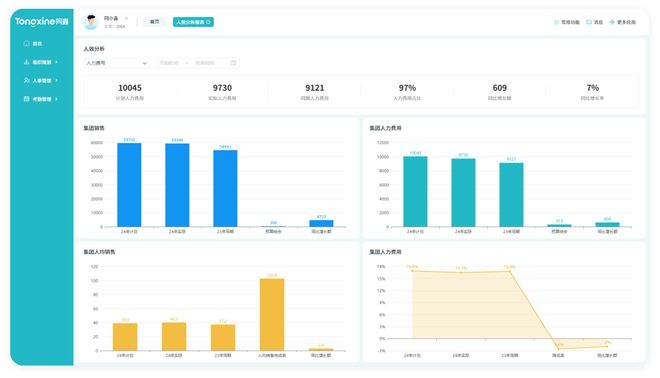Viewport: 660px width, 378px height.
Task: Click the first blue bar, 24年计划
Action: [x=129, y=185]
